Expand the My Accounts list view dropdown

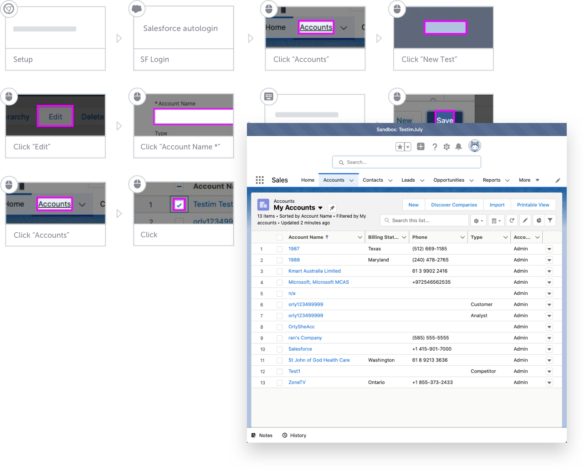[x=320, y=208]
